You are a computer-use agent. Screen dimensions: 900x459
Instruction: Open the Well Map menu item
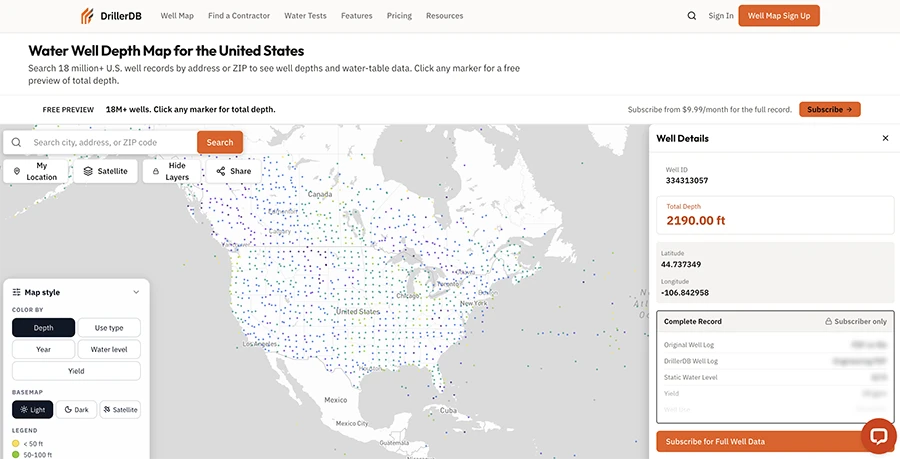(x=177, y=16)
